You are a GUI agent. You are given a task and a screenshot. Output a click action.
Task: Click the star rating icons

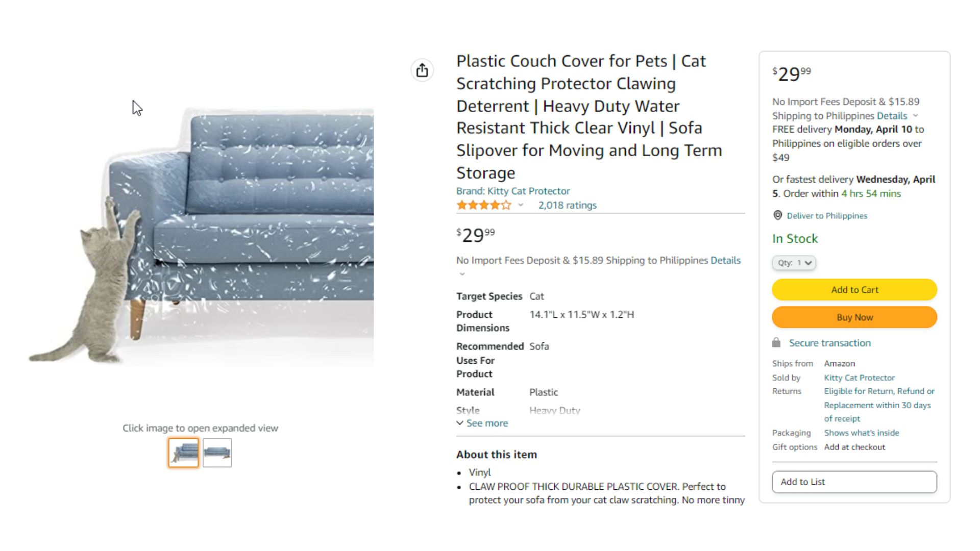pyautogui.click(x=483, y=205)
